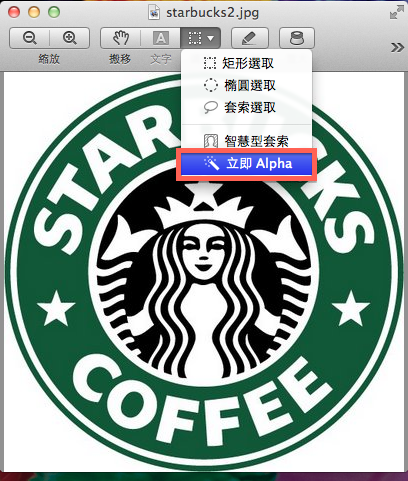Click the Starbucks logo image canvas
The width and height of the screenshot is (408, 481).
pos(204,272)
